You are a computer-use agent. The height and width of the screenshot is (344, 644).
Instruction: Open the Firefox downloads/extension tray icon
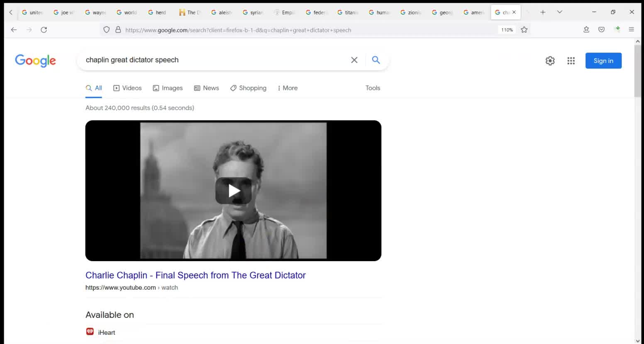coord(586,29)
